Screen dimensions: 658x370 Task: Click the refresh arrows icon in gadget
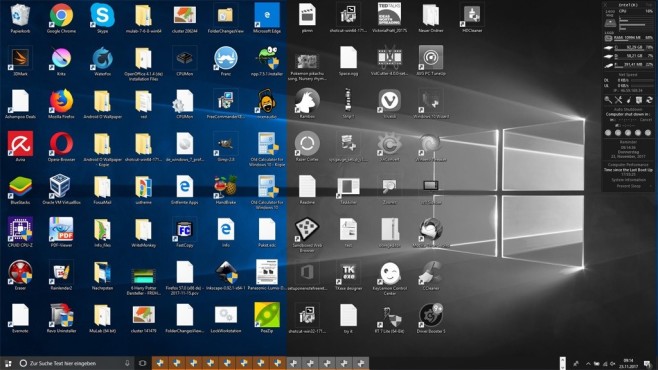(x=649, y=100)
